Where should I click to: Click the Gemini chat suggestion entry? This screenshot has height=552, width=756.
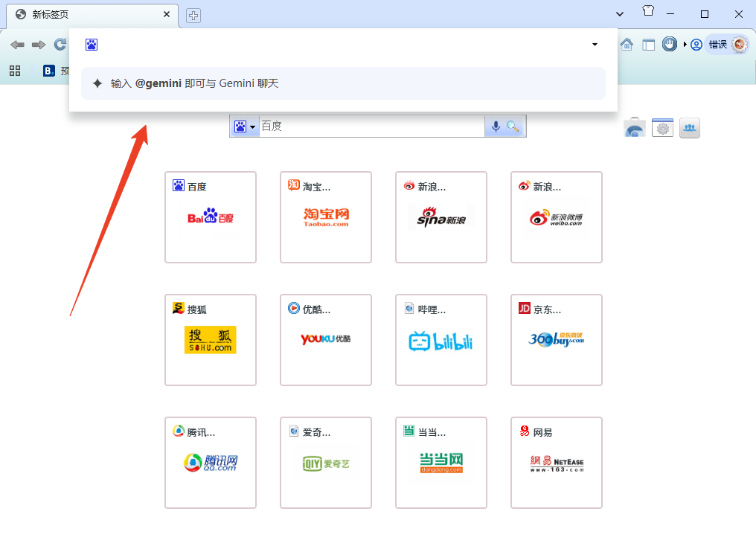click(342, 83)
